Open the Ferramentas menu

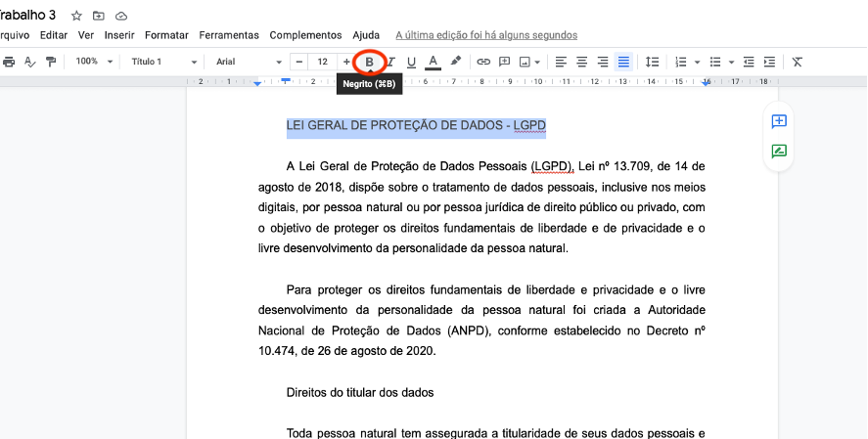229,35
